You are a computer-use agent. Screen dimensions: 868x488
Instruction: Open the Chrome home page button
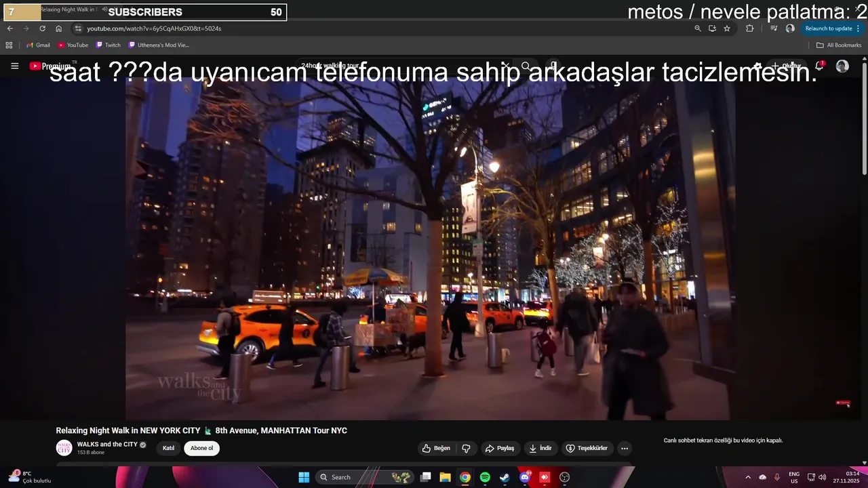tap(58, 28)
